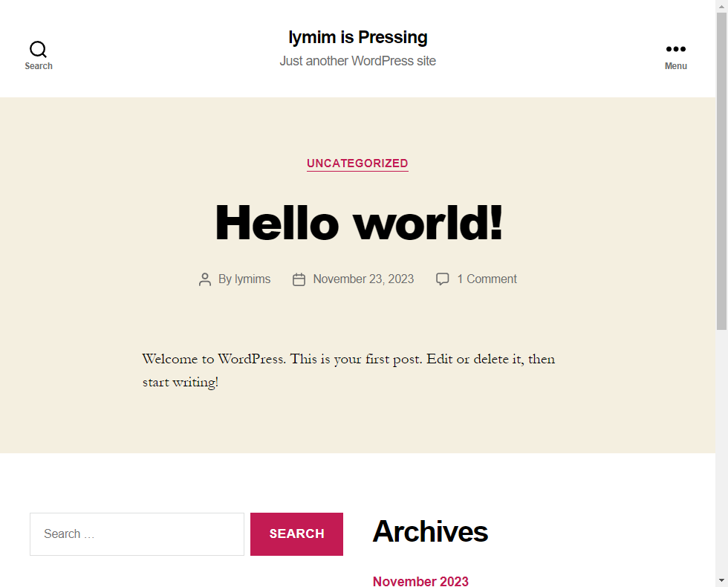
Task: Open the UNCATEGORIZED category link
Action: (357, 163)
